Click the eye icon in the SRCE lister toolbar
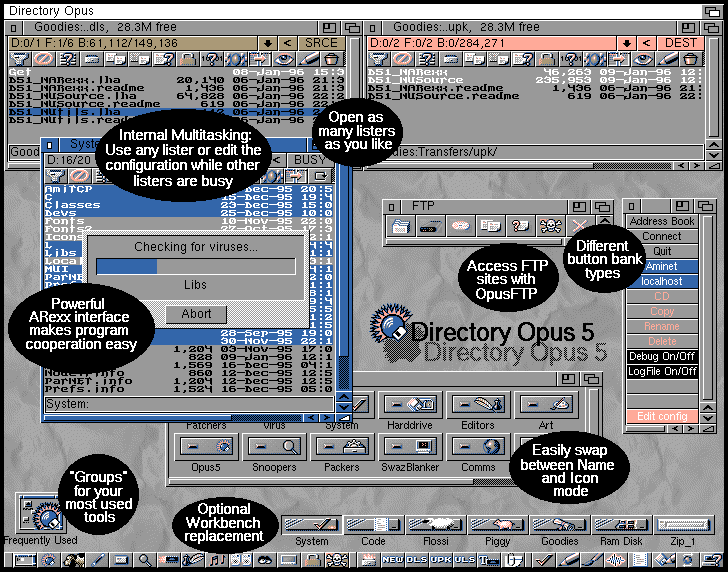728x572 pixels. tap(284, 59)
